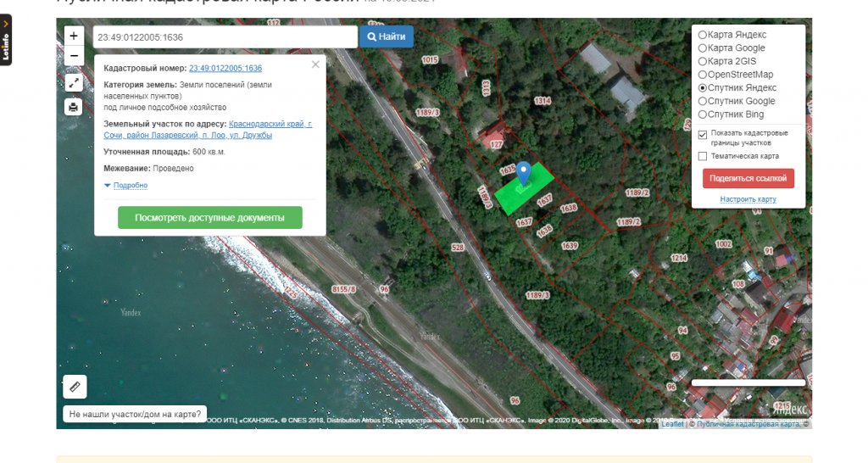Zoom in on the map
The image size is (868, 463).
(74, 36)
